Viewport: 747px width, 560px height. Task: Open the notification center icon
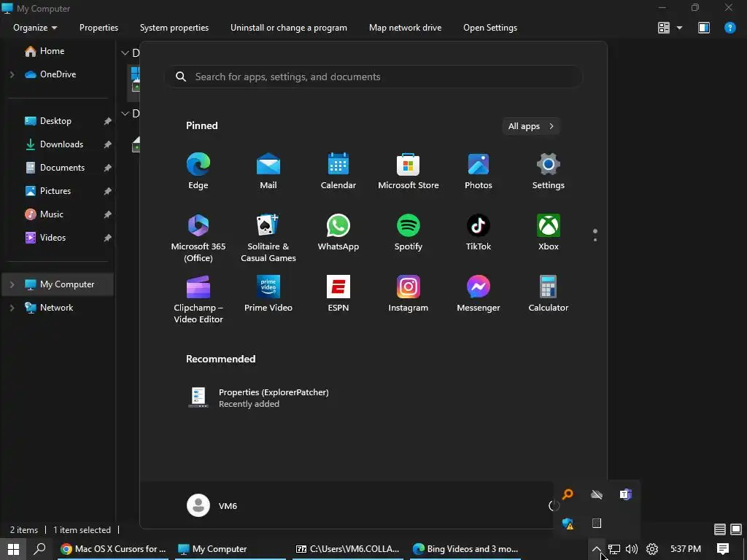tap(723, 549)
